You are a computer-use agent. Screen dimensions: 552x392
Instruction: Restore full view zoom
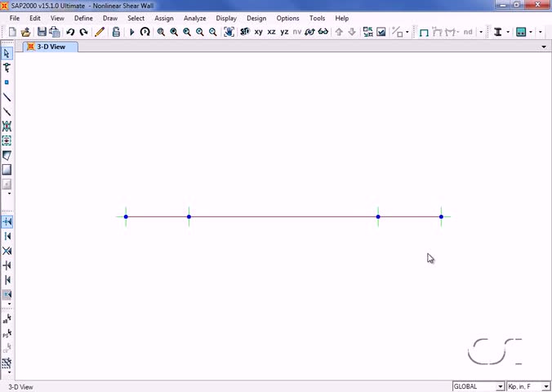point(174,32)
